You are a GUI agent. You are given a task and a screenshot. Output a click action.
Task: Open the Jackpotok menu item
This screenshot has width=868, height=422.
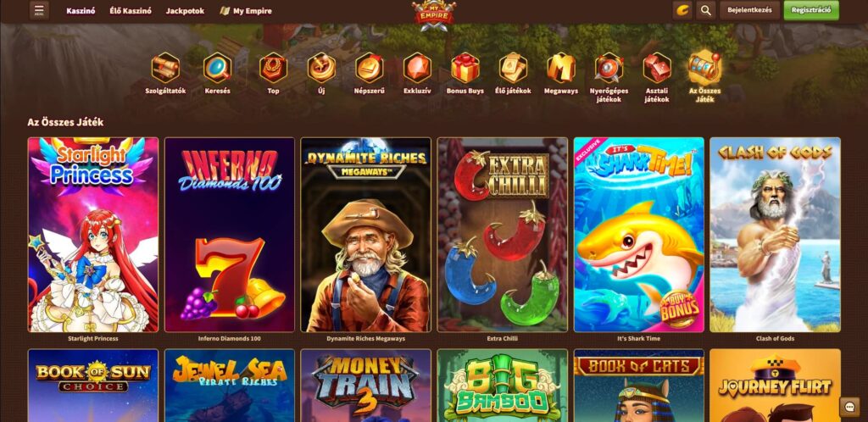click(185, 10)
